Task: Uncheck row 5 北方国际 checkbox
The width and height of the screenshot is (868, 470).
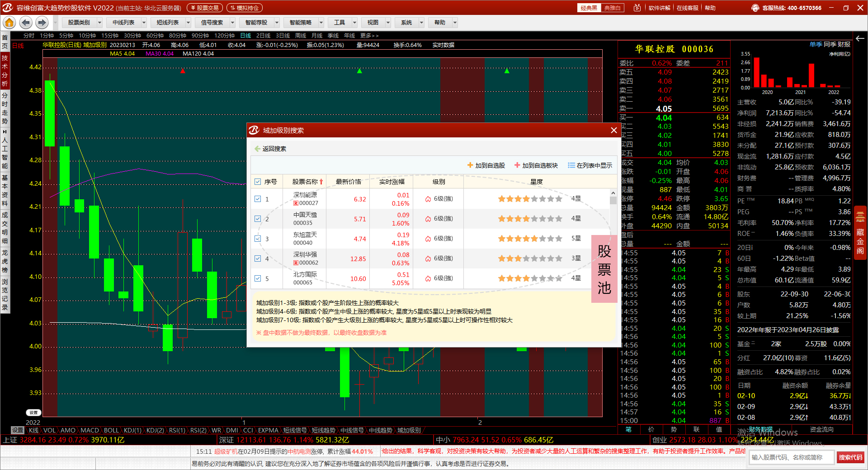Action: point(258,278)
